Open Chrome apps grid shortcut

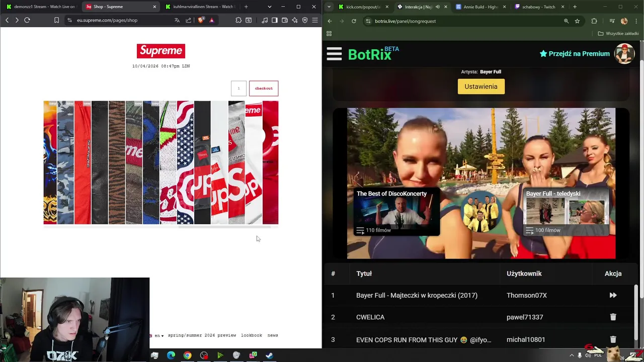click(329, 34)
